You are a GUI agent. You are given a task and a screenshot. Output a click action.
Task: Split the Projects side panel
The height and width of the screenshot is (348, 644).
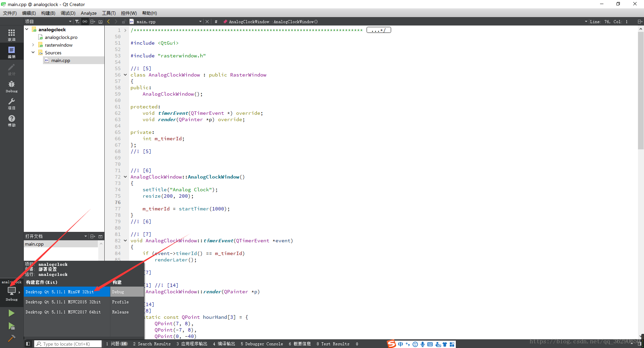pos(93,21)
